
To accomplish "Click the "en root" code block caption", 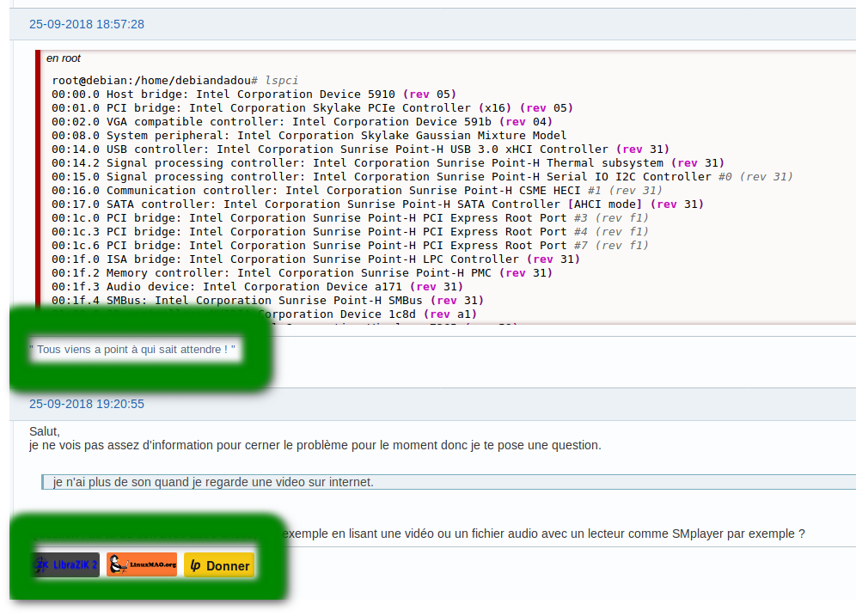I will pyautogui.click(x=64, y=58).
